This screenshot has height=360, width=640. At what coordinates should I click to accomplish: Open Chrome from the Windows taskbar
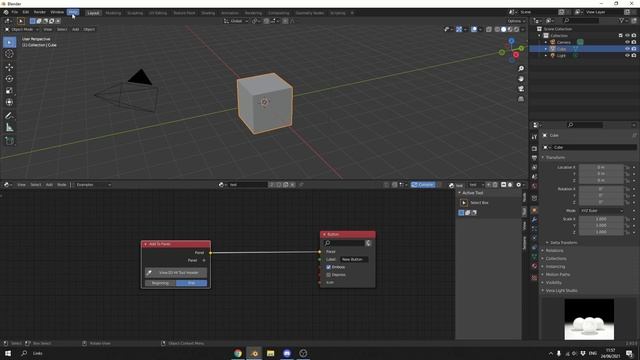tap(238, 353)
